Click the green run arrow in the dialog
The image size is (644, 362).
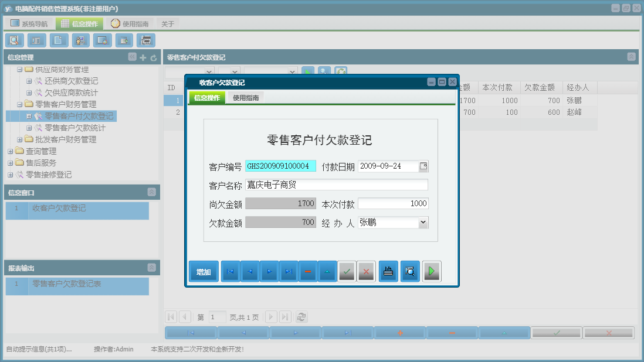pyautogui.click(x=432, y=271)
